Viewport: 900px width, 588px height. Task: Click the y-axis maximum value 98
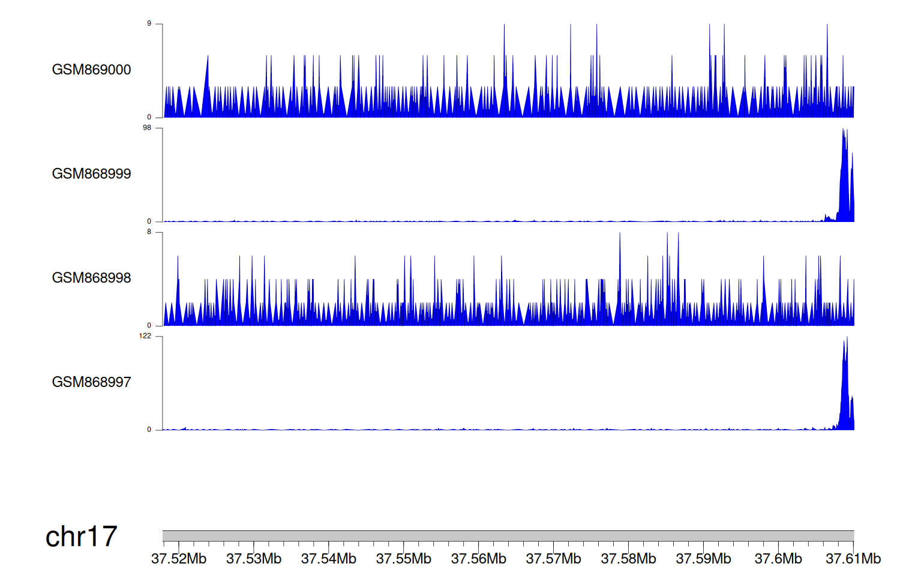coord(147,128)
